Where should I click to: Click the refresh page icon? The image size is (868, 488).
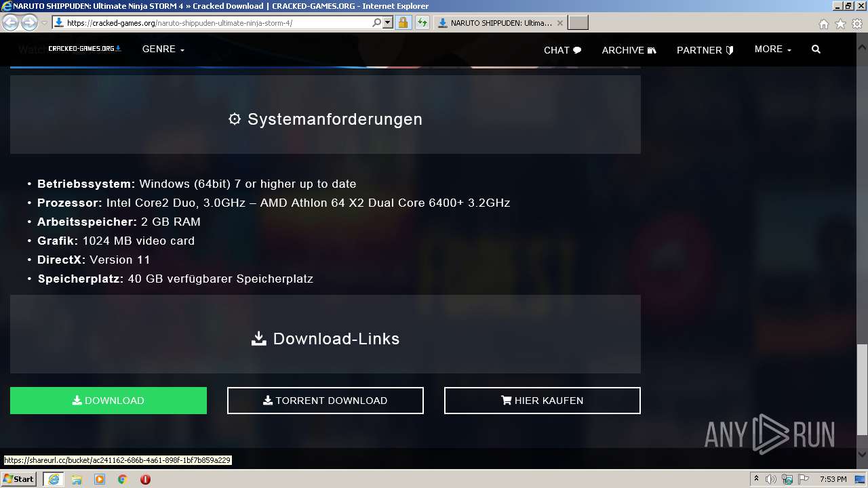pos(422,23)
